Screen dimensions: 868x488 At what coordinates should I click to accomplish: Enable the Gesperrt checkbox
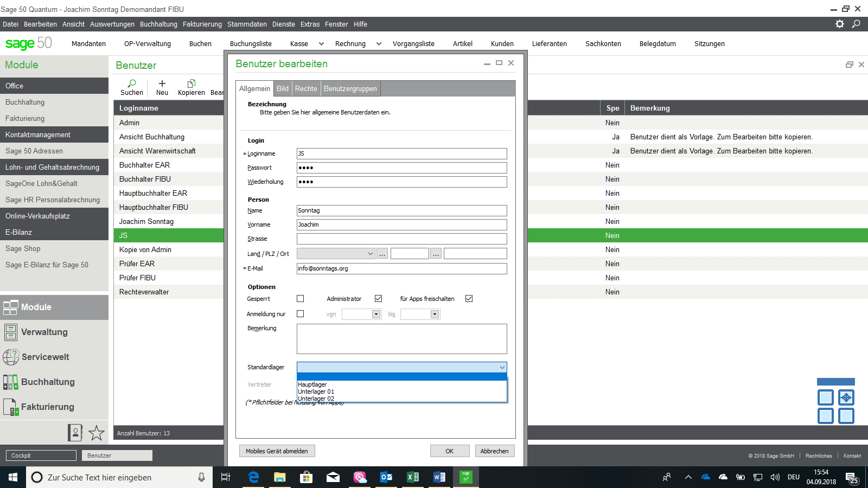tap(301, 299)
